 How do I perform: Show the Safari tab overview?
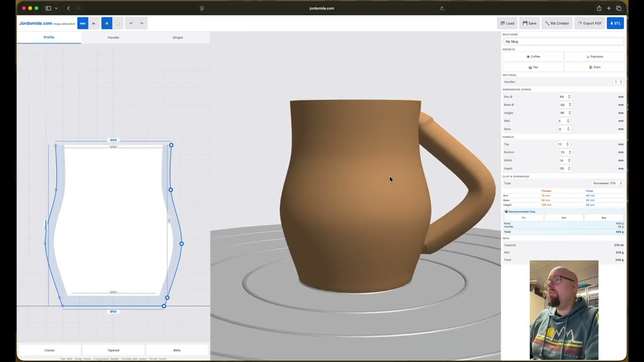(x=619, y=8)
